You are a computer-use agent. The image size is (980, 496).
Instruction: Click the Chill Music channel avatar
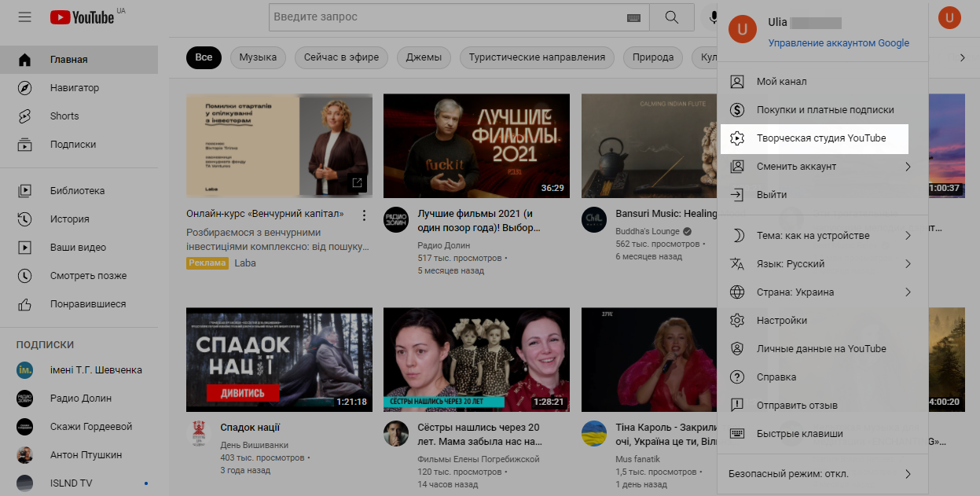593,220
